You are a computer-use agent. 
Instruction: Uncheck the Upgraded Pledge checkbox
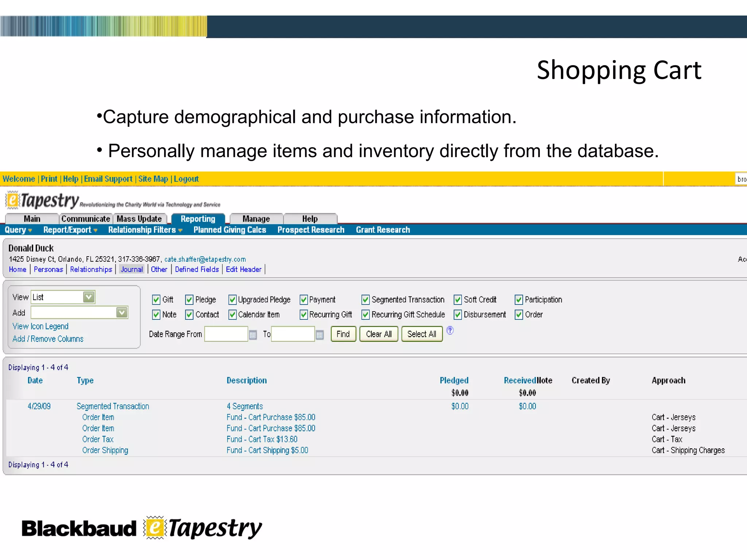[x=232, y=300]
